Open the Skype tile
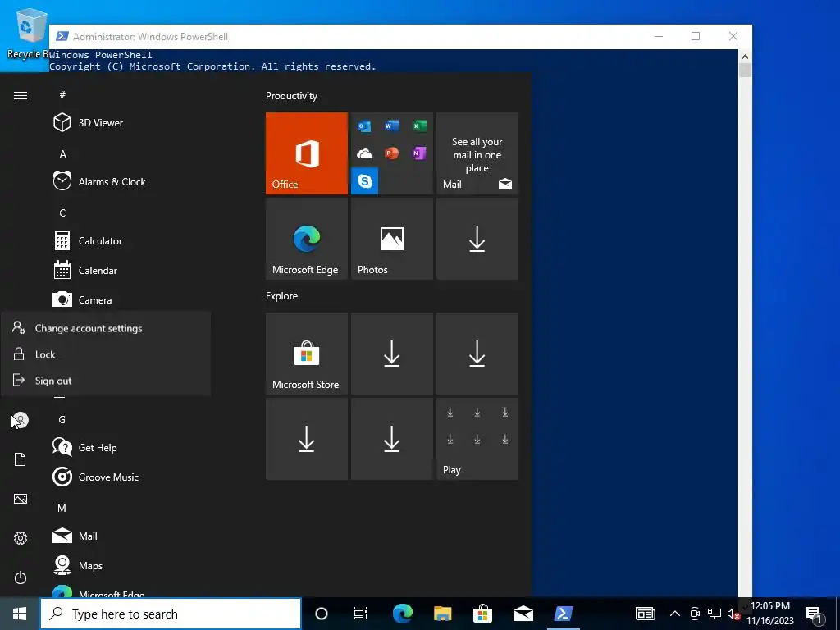 [x=365, y=181]
